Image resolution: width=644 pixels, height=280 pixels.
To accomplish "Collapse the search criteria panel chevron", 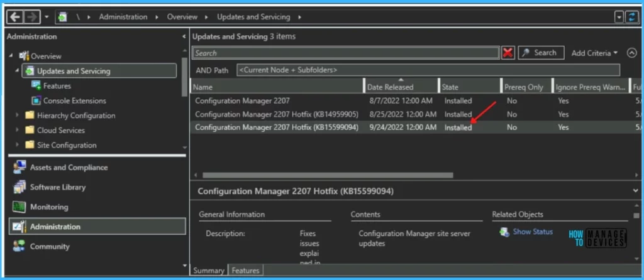I will click(631, 53).
